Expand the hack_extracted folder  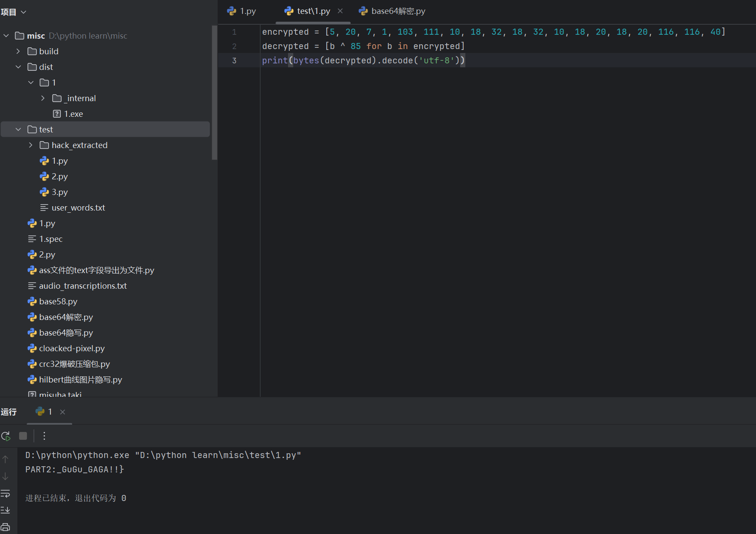(x=31, y=145)
